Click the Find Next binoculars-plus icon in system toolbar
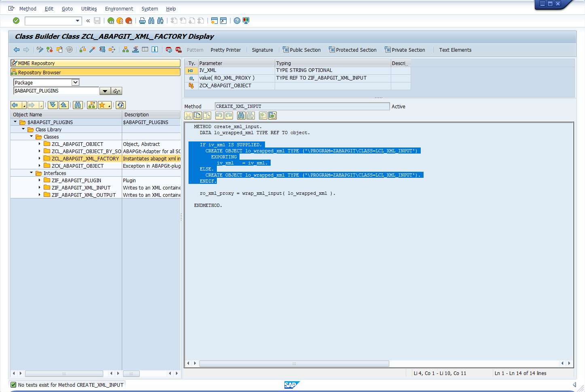 point(160,21)
